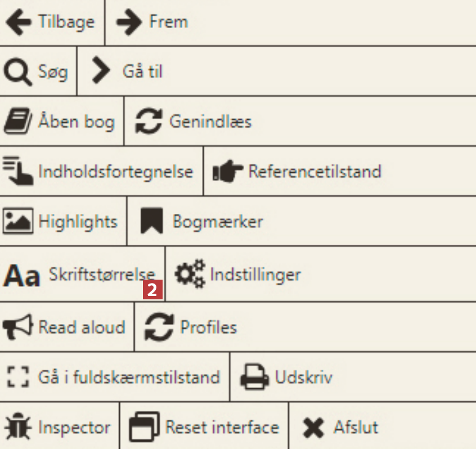
Task: Toggle Gå i fuldskærmstilstand fullscreen mode
Action: (128, 377)
